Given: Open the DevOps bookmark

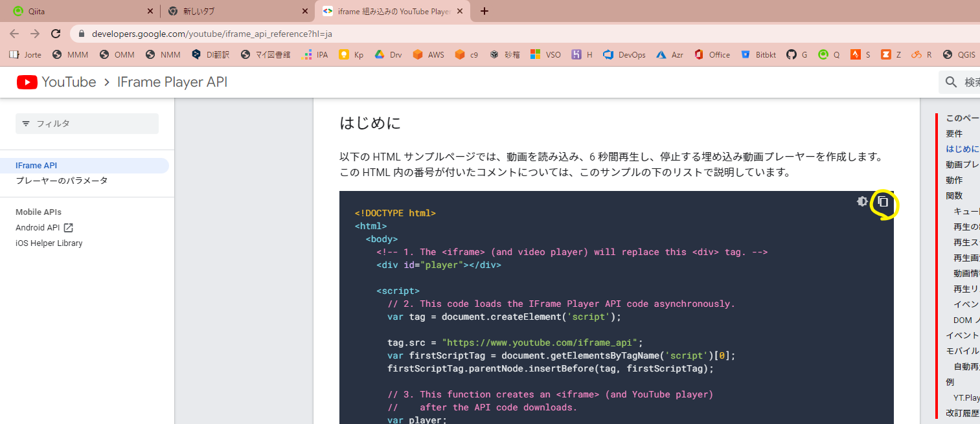Looking at the screenshot, I should 624,55.
